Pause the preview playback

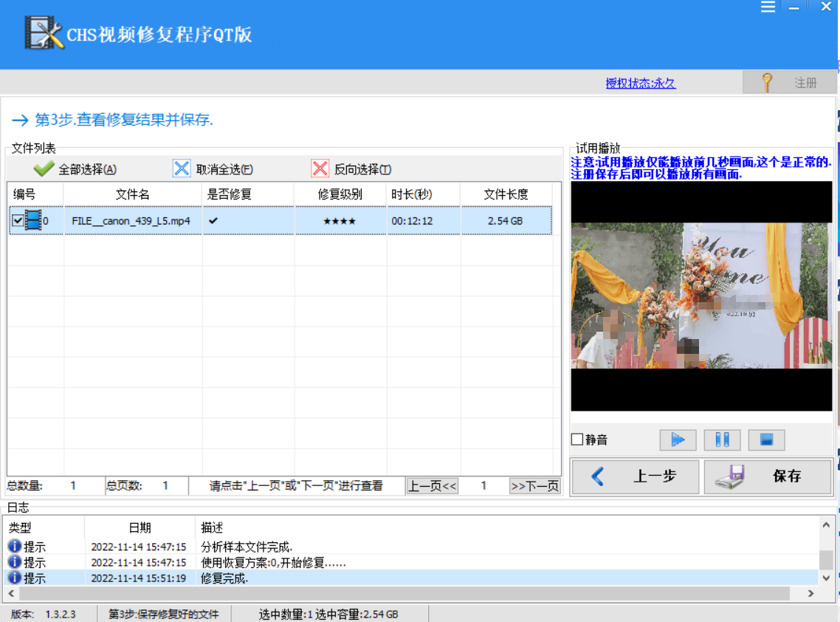pos(722,440)
